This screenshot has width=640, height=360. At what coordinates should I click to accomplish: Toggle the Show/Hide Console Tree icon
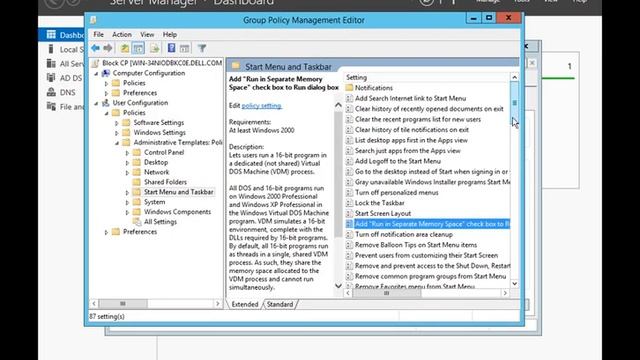point(138,48)
